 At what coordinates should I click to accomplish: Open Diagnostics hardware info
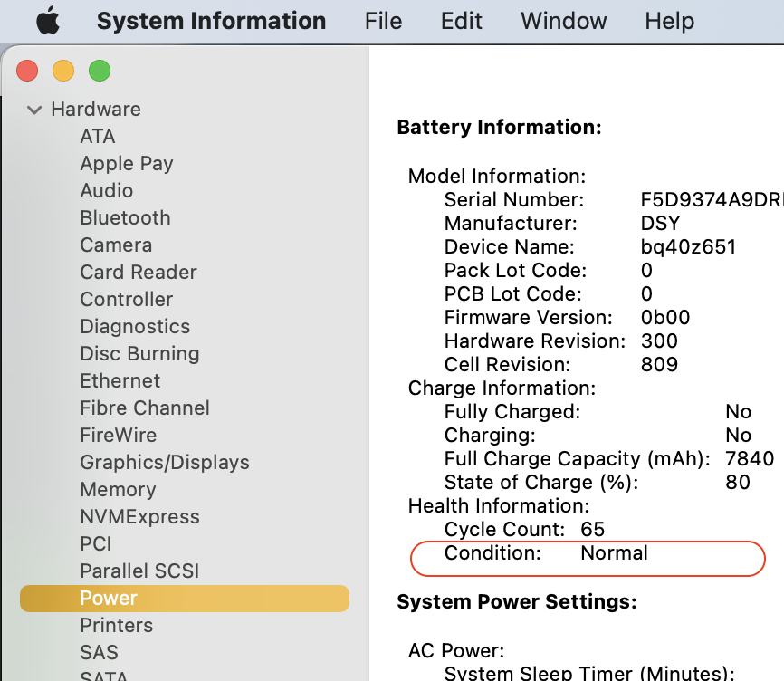[x=135, y=326]
